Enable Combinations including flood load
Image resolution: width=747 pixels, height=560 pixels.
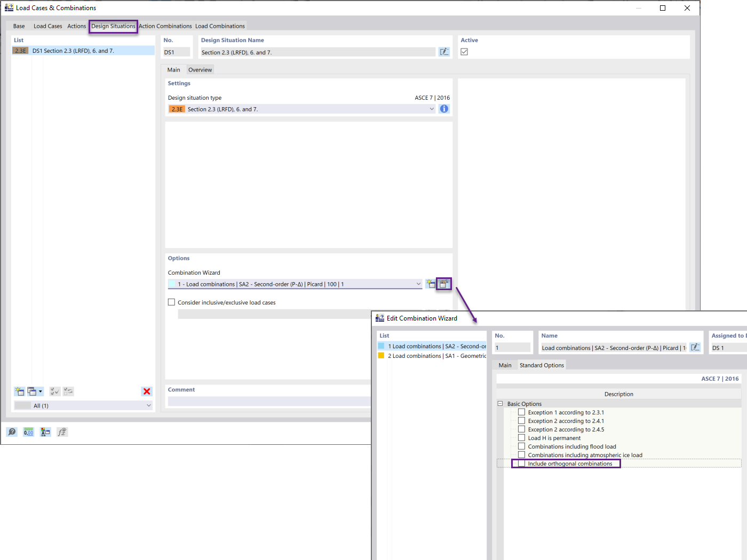(522, 446)
